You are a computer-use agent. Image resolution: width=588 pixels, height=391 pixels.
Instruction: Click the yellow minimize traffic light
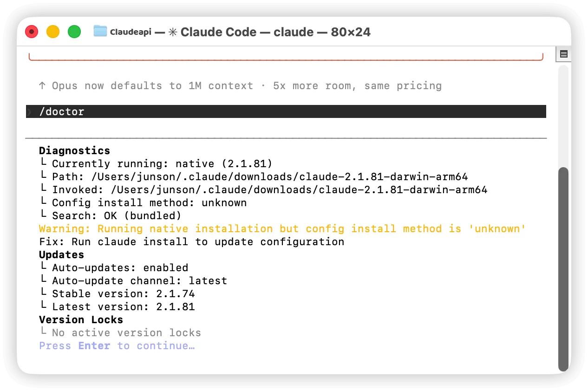coord(52,32)
